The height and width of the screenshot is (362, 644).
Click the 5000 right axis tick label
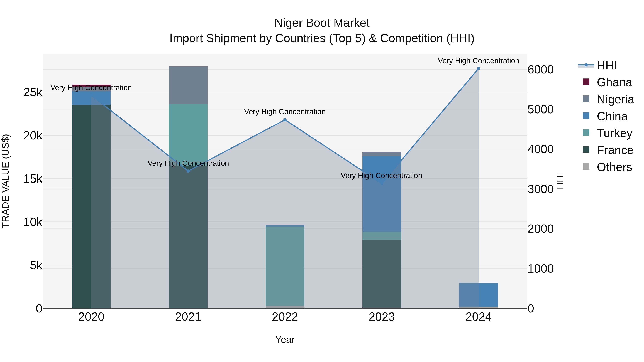pyautogui.click(x=540, y=109)
